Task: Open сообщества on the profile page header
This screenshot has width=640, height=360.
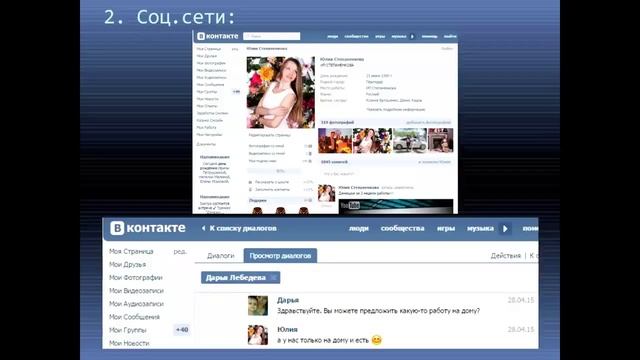Action: click(x=356, y=36)
